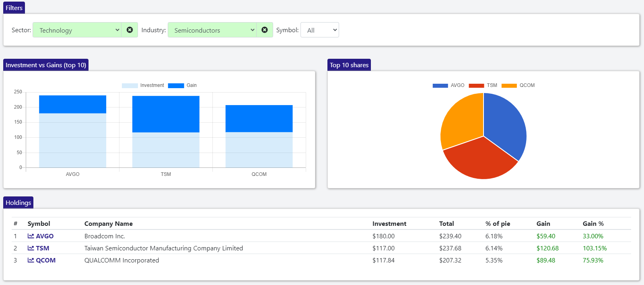Image resolution: width=644 pixels, height=285 pixels.
Task: Click the Company Name column header
Action: pos(109,224)
